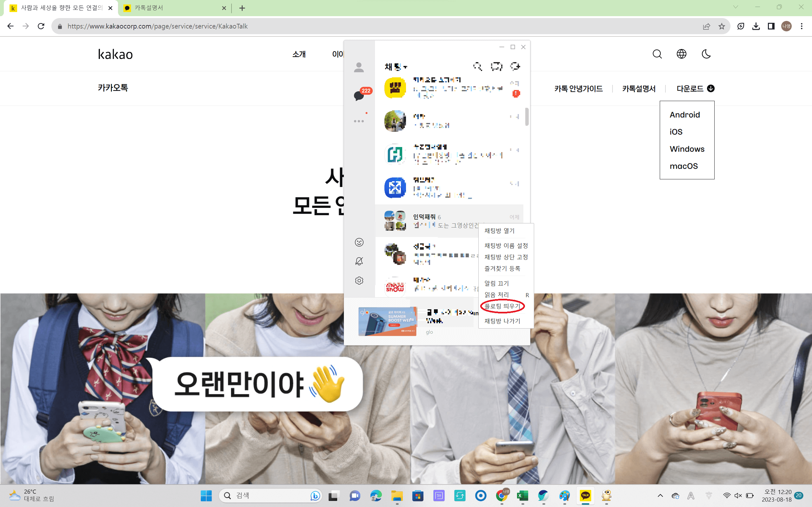Open the globe language selector icon
The width and height of the screenshot is (812, 507).
pyautogui.click(x=681, y=54)
